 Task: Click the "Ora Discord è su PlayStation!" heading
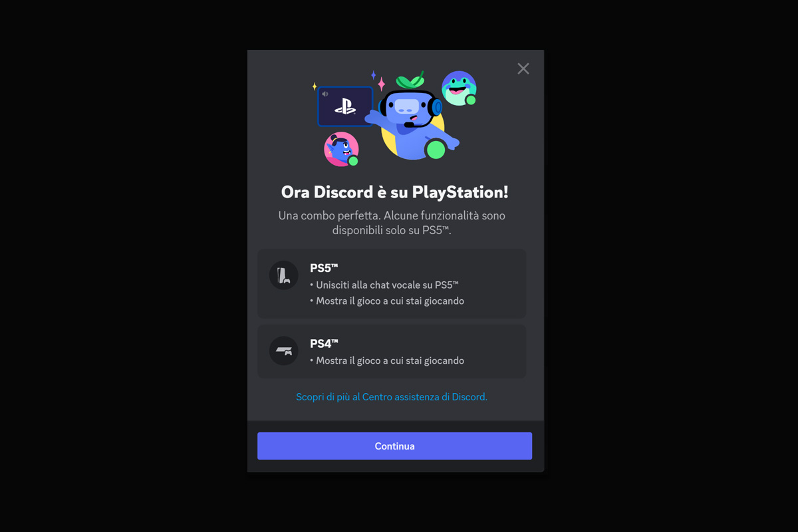point(395,192)
